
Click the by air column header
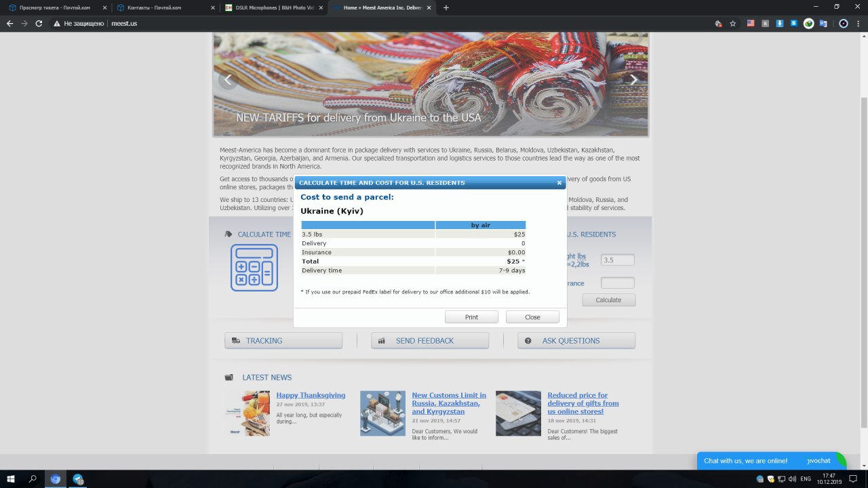tap(480, 225)
